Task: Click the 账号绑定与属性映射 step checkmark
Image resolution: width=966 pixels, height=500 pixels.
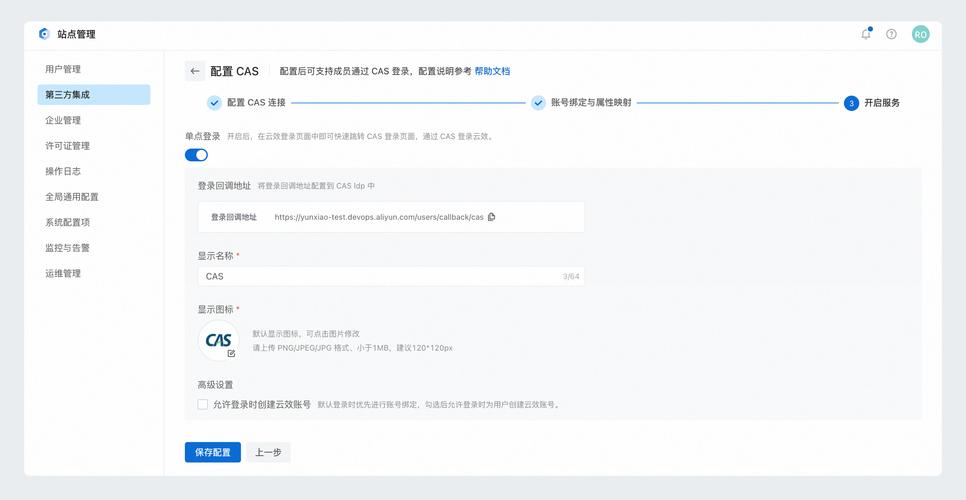Action: point(538,103)
